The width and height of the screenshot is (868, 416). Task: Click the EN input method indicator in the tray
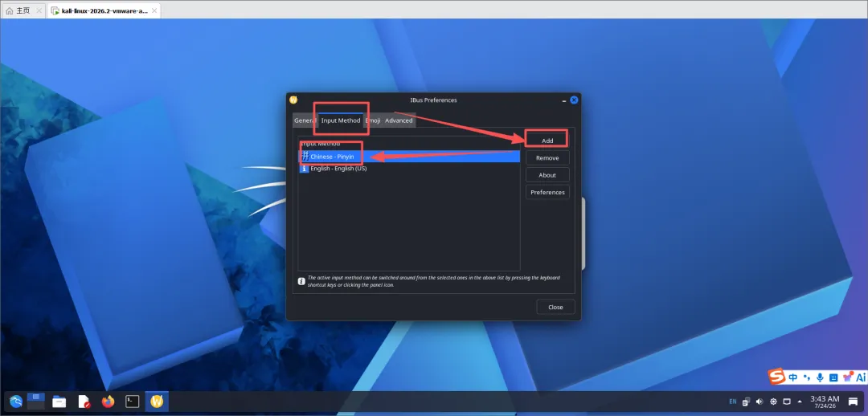[x=732, y=402]
